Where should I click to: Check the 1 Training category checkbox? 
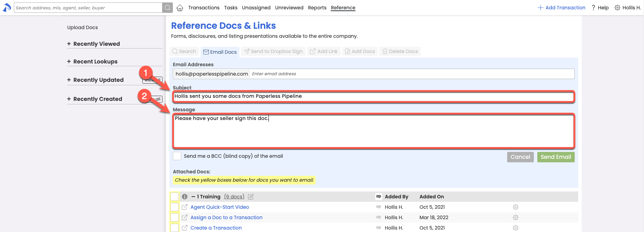(175, 197)
